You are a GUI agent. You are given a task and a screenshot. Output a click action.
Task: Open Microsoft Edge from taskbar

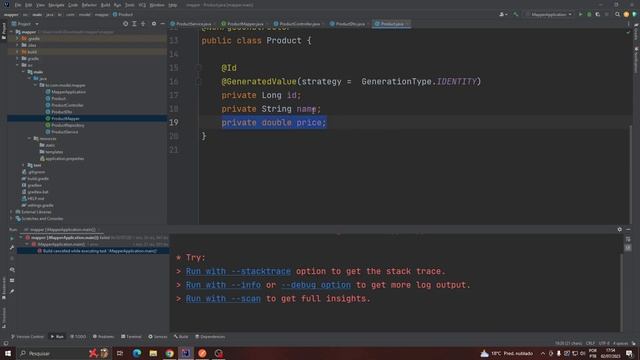tap(136, 353)
